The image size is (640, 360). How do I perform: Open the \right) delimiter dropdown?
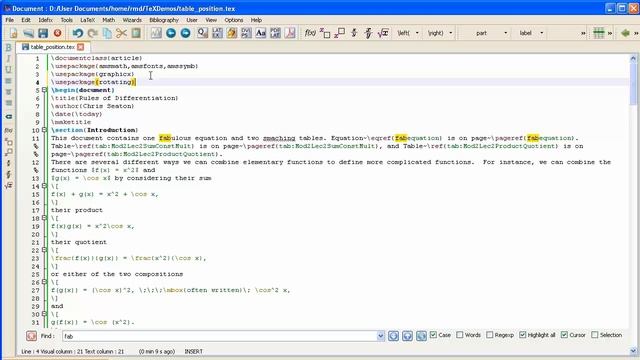click(451, 33)
